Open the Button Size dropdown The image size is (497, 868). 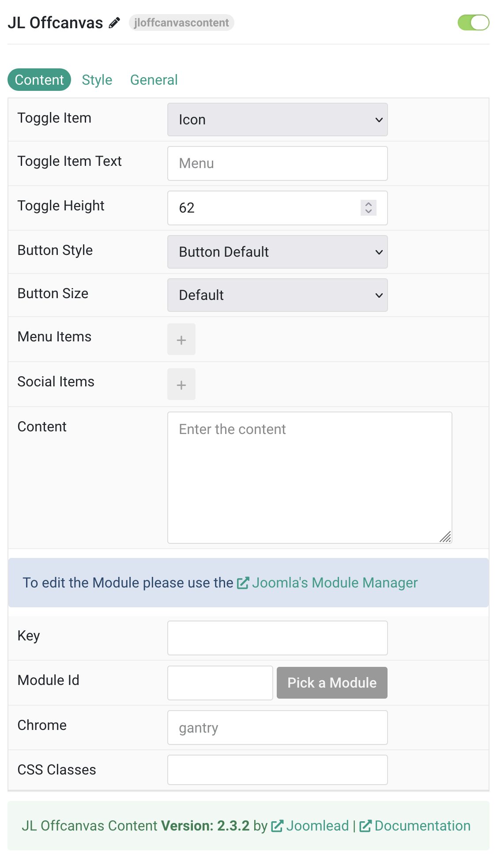click(278, 295)
